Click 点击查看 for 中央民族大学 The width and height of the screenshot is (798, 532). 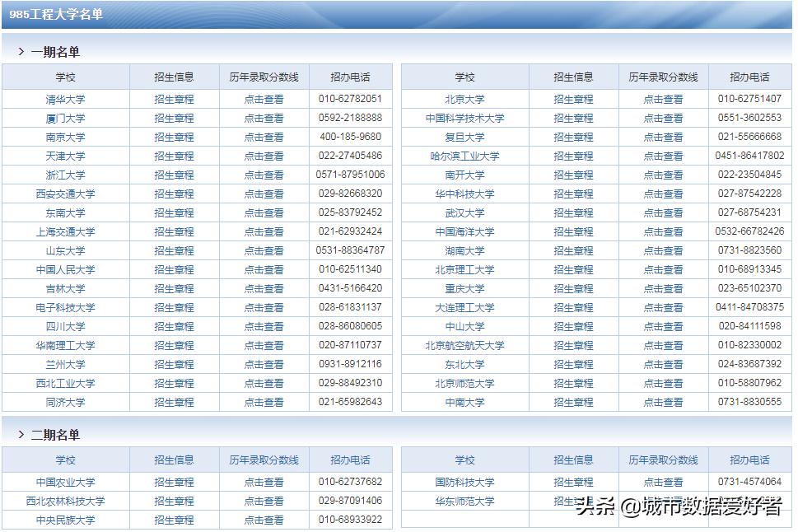pyautogui.click(x=264, y=520)
